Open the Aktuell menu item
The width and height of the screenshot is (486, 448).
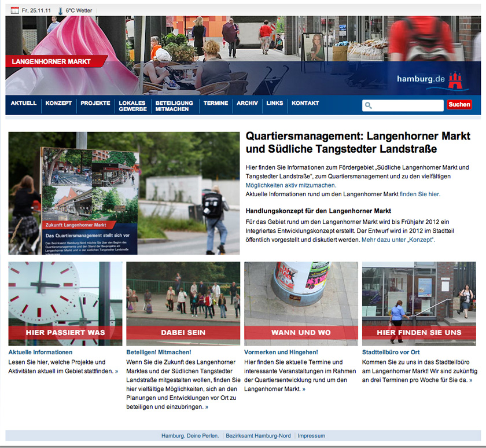point(24,103)
